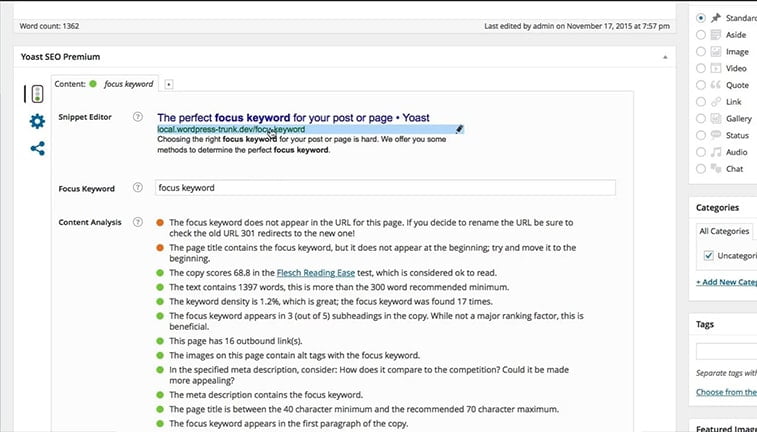Screen dimensions: 757x432
Task: Open the social share settings tab
Action: coord(38,148)
